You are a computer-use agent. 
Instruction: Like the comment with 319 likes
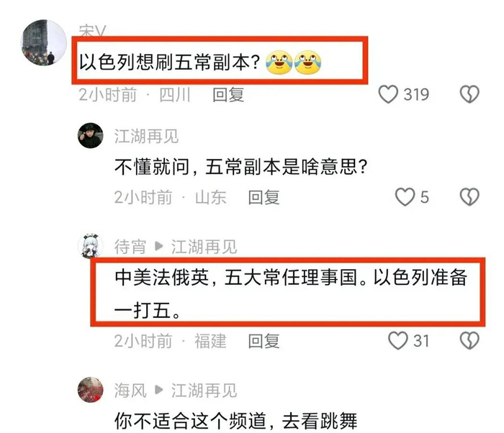[x=388, y=94]
